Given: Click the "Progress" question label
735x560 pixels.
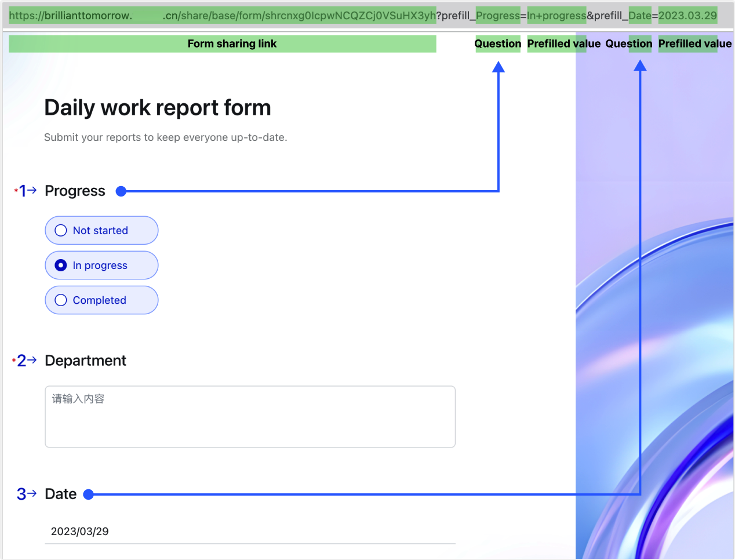Looking at the screenshot, I should point(75,190).
